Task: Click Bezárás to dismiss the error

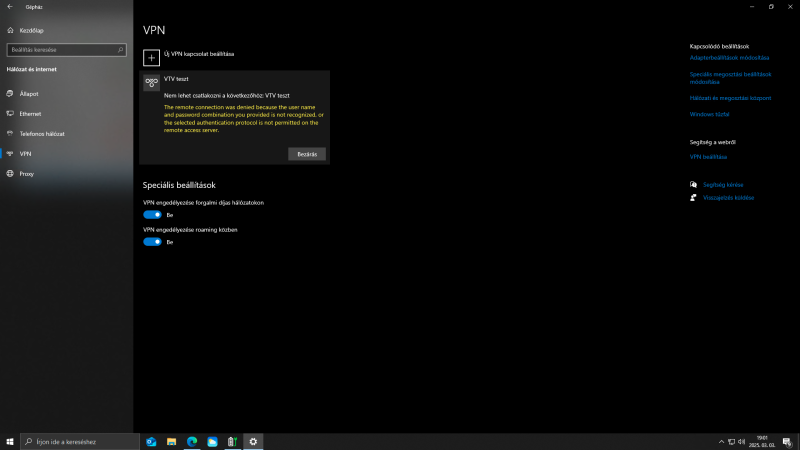Action: pyautogui.click(x=307, y=154)
